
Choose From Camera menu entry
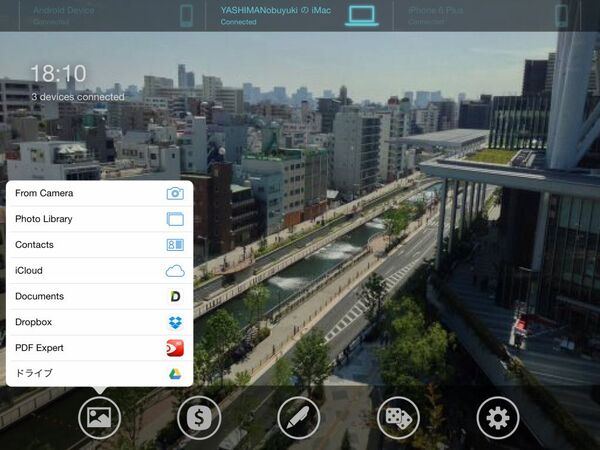[99, 193]
